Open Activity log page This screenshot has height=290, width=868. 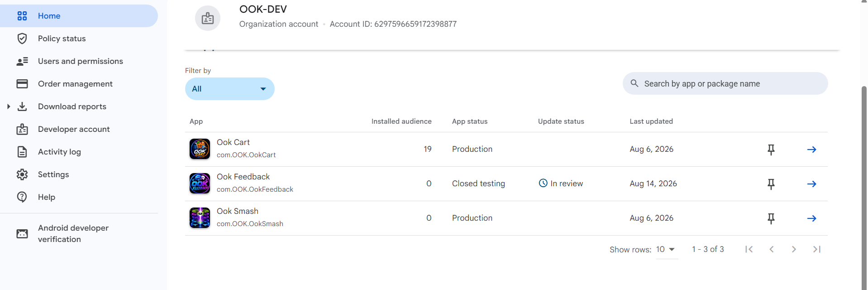[79, 152]
